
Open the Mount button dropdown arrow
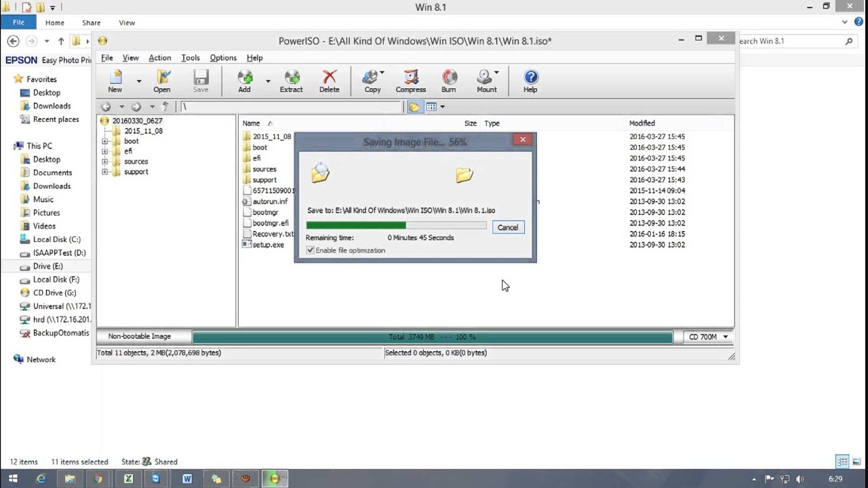(x=496, y=73)
